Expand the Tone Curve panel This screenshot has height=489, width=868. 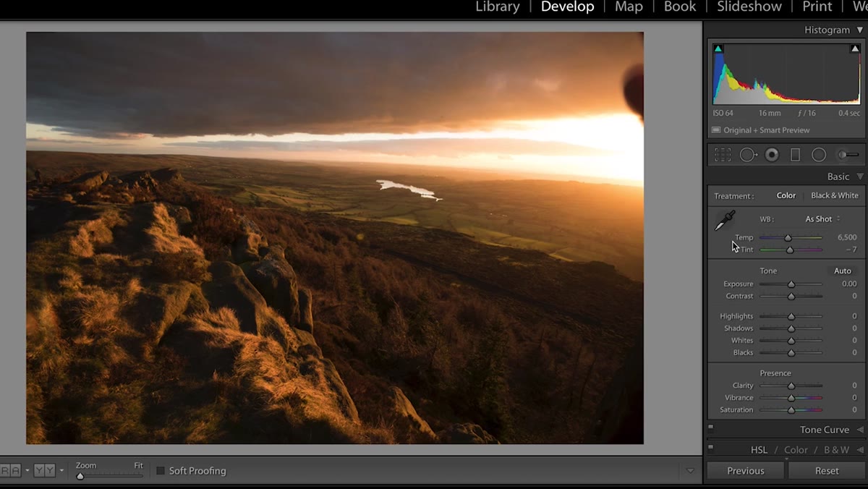pos(860,430)
